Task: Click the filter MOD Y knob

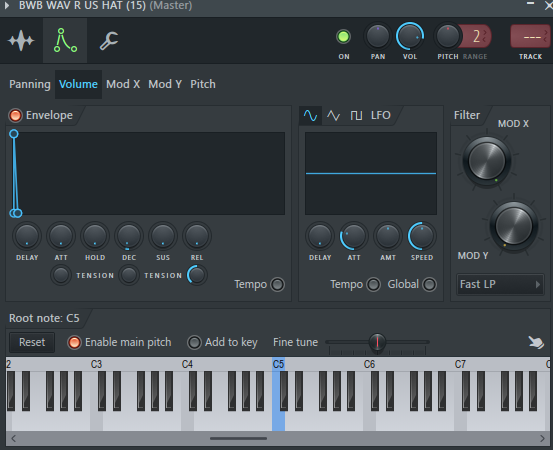Action: [514, 226]
